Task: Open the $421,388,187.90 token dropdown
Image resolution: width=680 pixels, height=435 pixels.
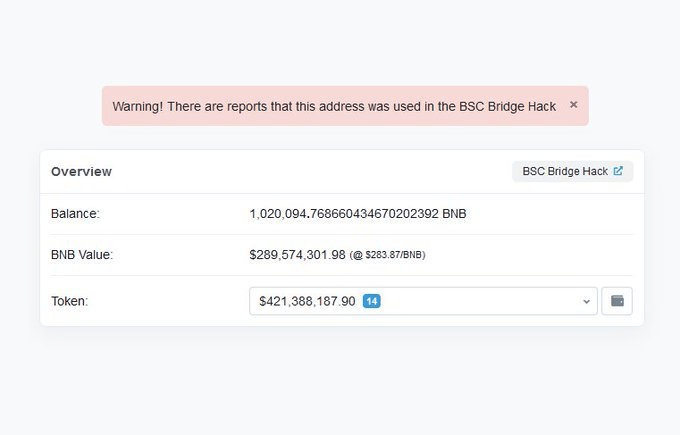Action: tap(423, 301)
